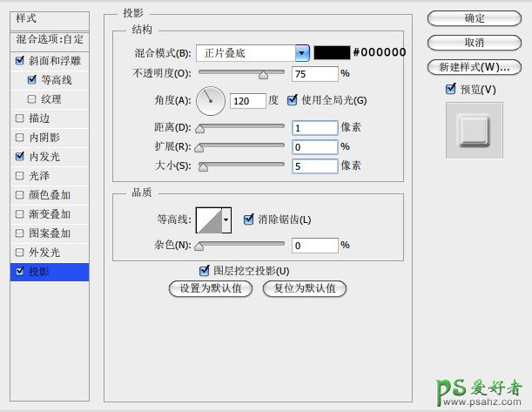Open the 混合模式 dropdown
The height and width of the screenshot is (412, 532).
point(302,53)
